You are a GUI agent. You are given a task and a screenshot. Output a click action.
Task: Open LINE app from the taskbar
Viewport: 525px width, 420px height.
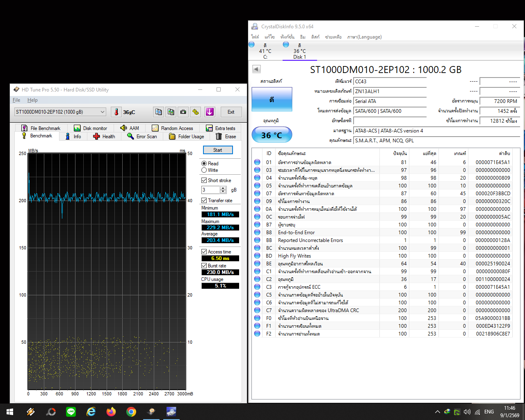pyautogui.click(x=71, y=411)
